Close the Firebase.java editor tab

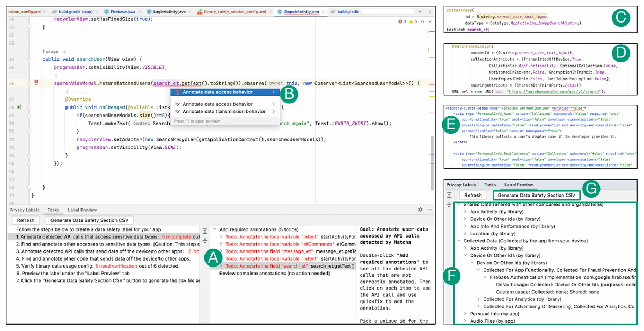pyautogui.click(x=139, y=11)
